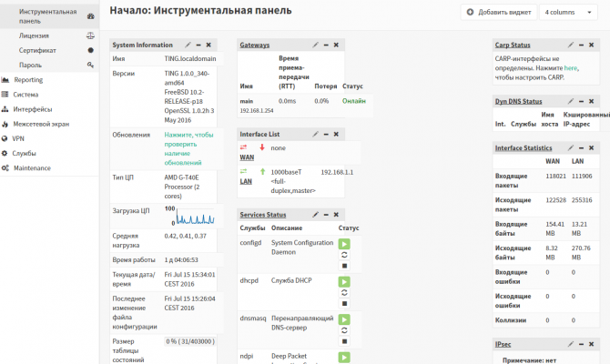Expand the Интерфейсы sidebar section
This screenshot has height=364, width=610.
[x=32, y=108]
